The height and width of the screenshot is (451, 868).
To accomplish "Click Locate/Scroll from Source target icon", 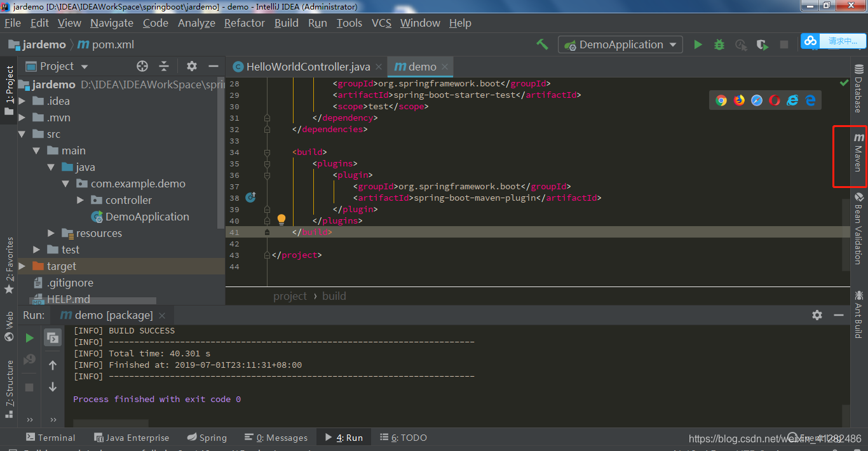I will click(x=142, y=66).
